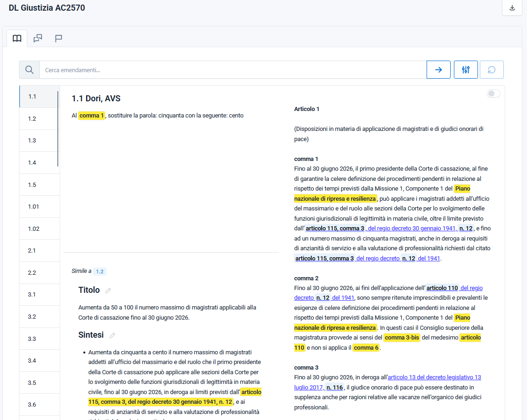The height and width of the screenshot is (420, 527).
Task: Switch to the comments chat tab
Action: tap(38, 38)
